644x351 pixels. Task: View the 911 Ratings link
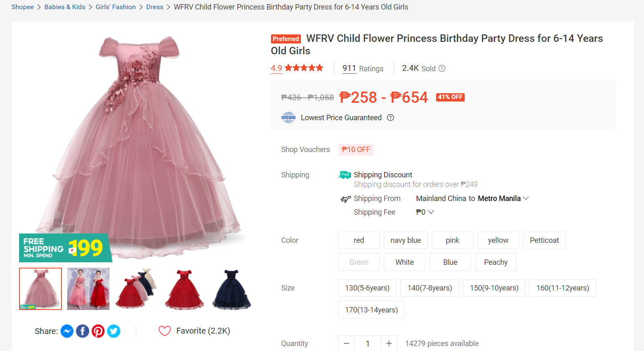point(363,69)
